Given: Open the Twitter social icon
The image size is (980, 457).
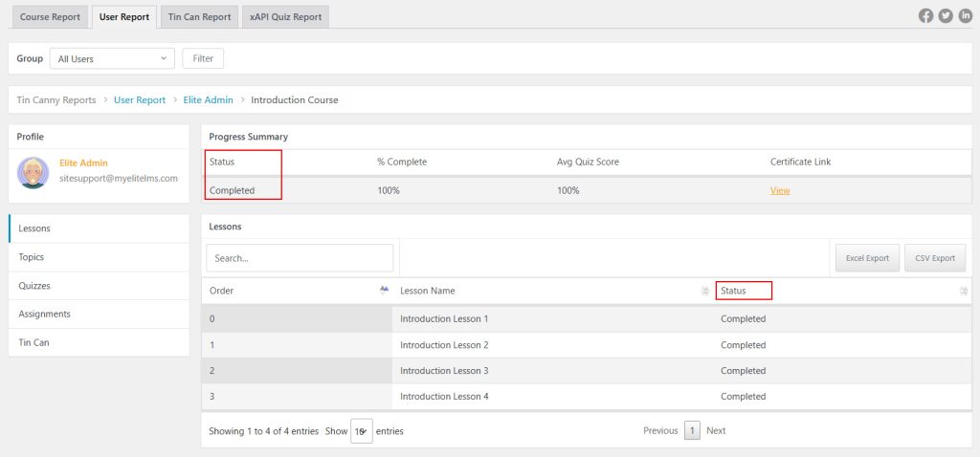Looking at the screenshot, I should tap(946, 16).
